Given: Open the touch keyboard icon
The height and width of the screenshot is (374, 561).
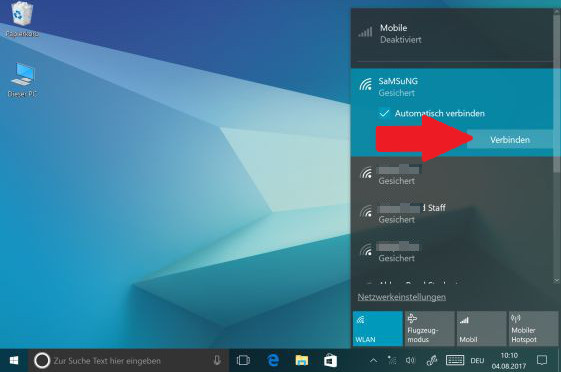Looking at the screenshot, I should tap(455, 360).
